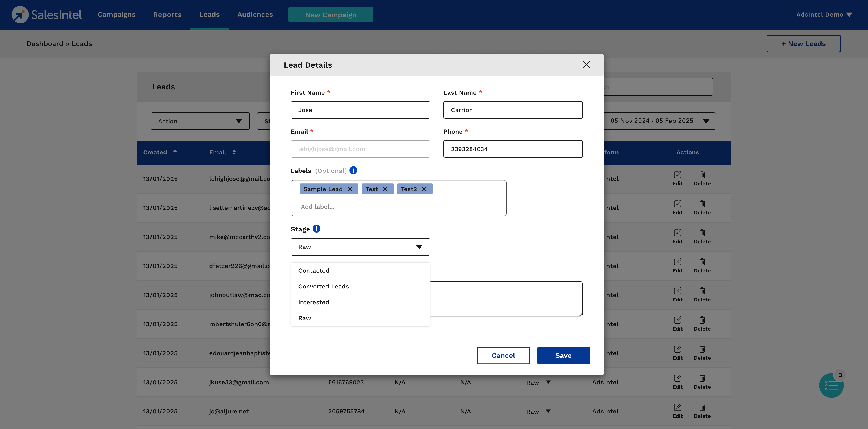Remove the Test2 label tag

[424, 189]
